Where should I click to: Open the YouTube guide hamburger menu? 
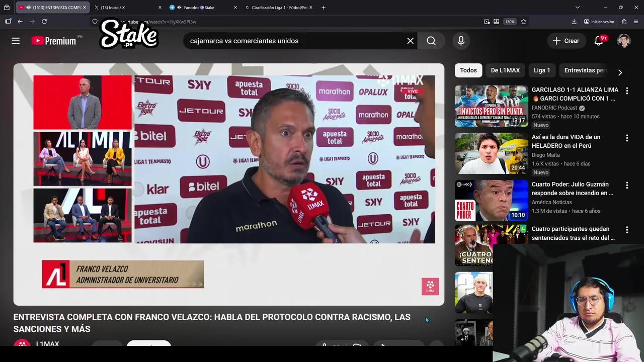(x=16, y=41)
